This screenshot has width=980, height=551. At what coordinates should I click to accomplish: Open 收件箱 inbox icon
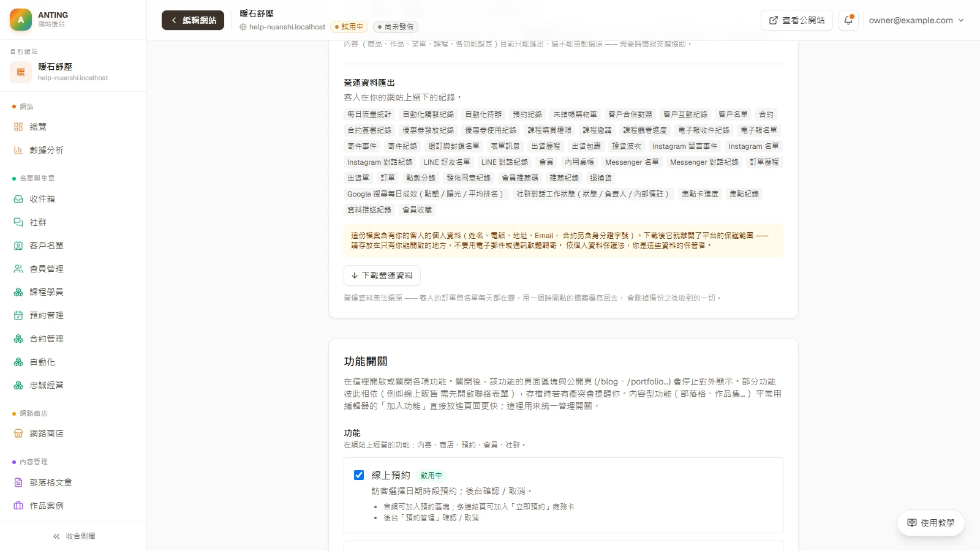(18, 199)
